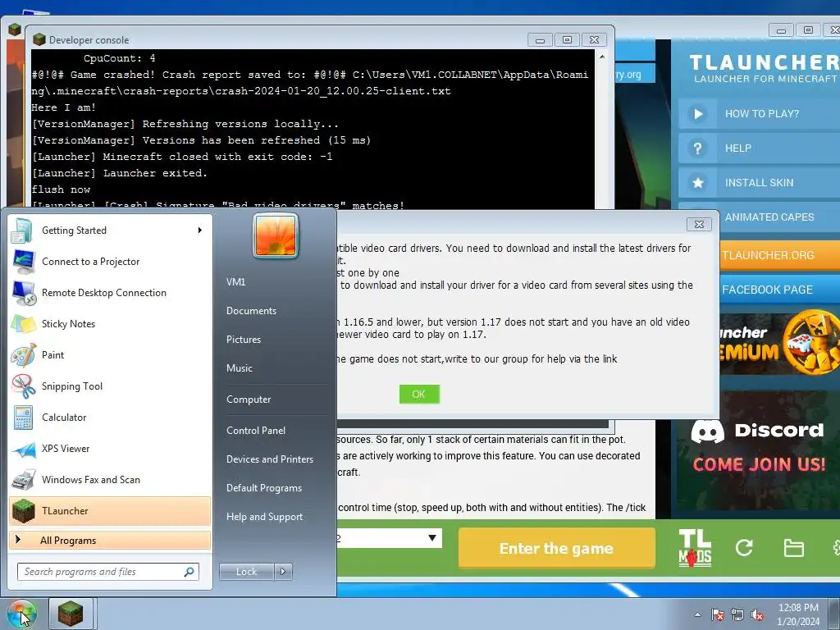Screen dimensions: 840x630
Task: Open Getting Started in Start menu
Action: 109,231
